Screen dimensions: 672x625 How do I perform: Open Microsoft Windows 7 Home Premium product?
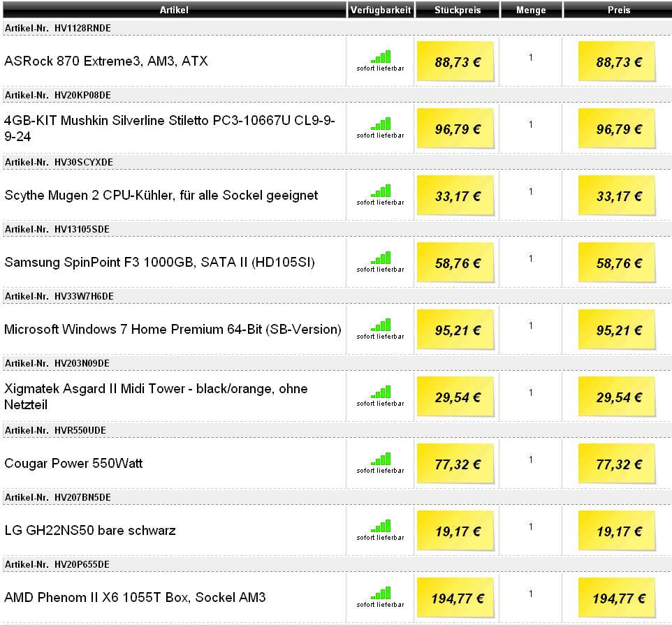[x=173, y=330]
